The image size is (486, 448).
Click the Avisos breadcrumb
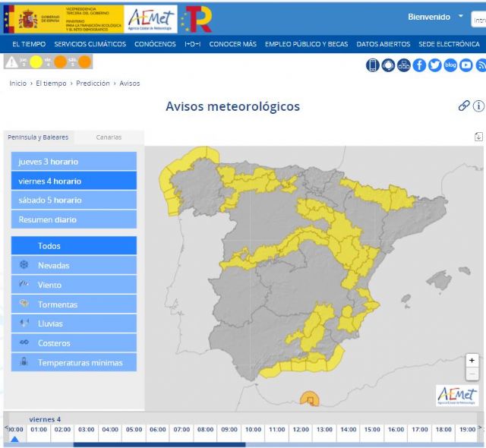click(130, 84)
